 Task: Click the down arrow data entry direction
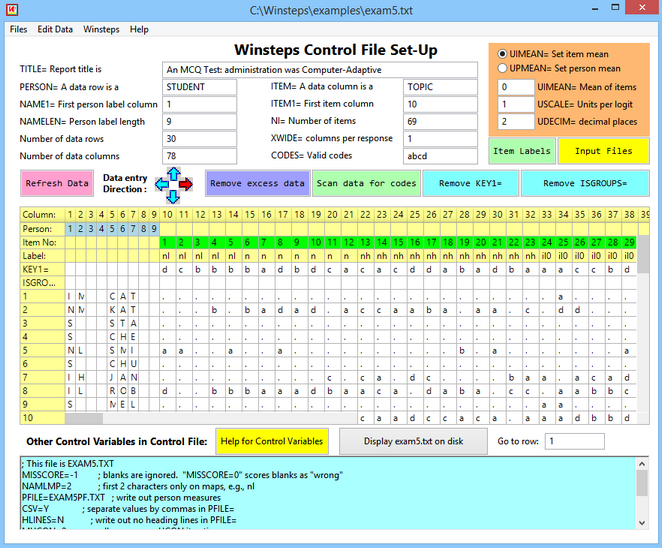(x=173, y=196)
